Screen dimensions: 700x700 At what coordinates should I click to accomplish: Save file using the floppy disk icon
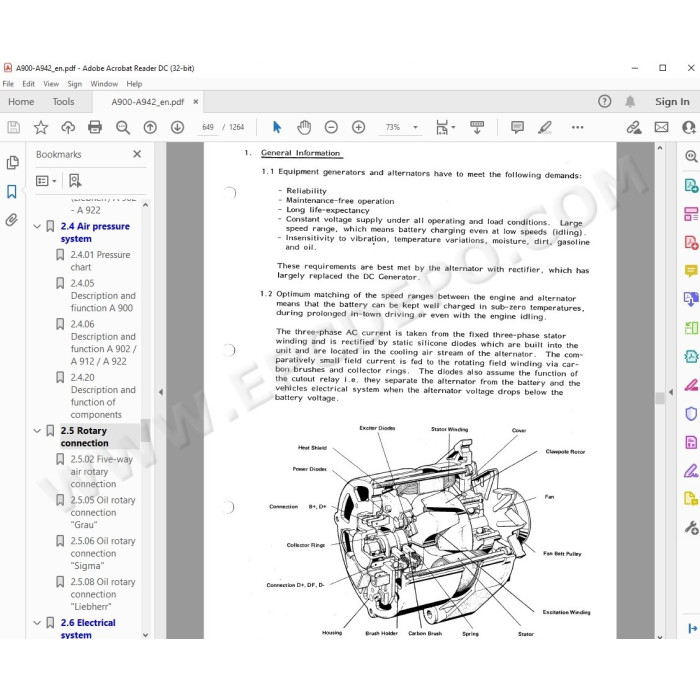13,127
